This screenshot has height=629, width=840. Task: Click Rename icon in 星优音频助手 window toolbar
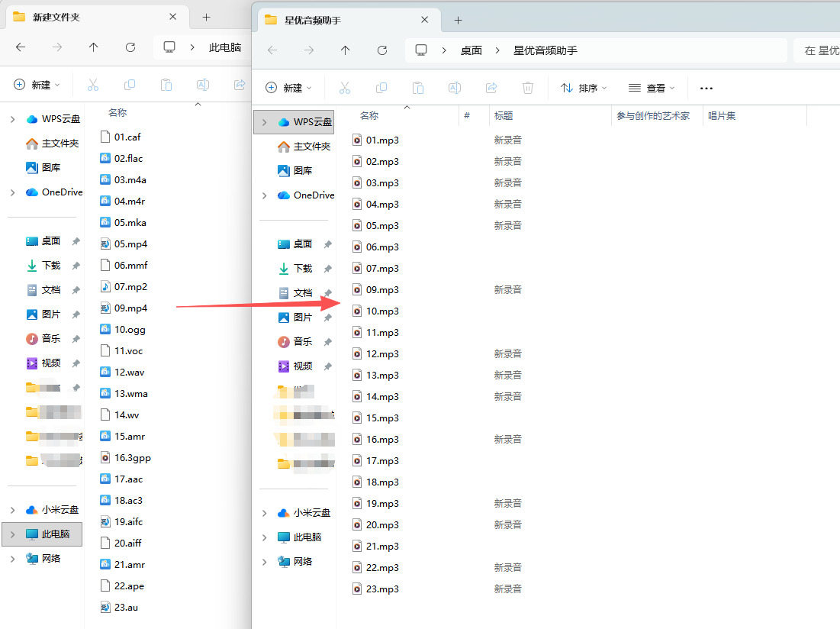454,88
